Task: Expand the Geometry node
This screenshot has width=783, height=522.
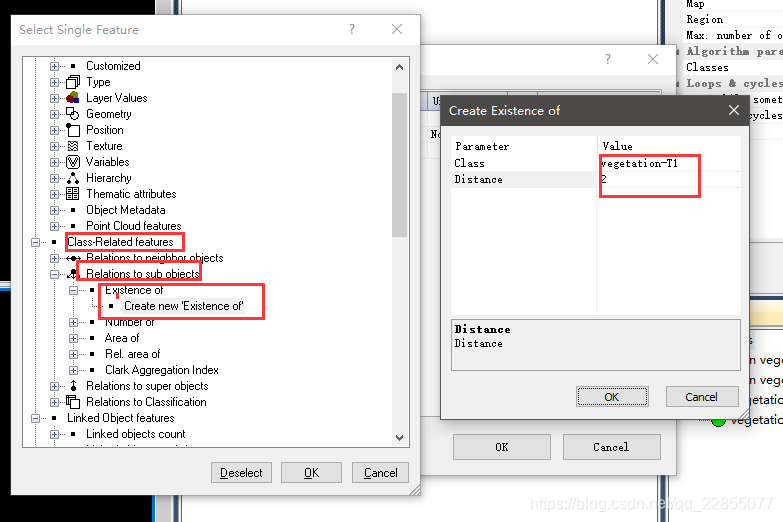Action: pos(54,114)
